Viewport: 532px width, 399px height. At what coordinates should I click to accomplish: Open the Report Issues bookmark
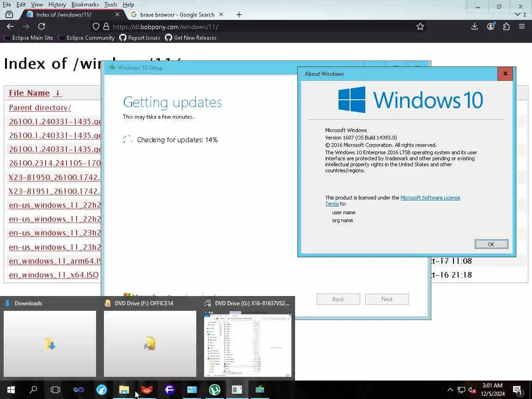(140, 38)
